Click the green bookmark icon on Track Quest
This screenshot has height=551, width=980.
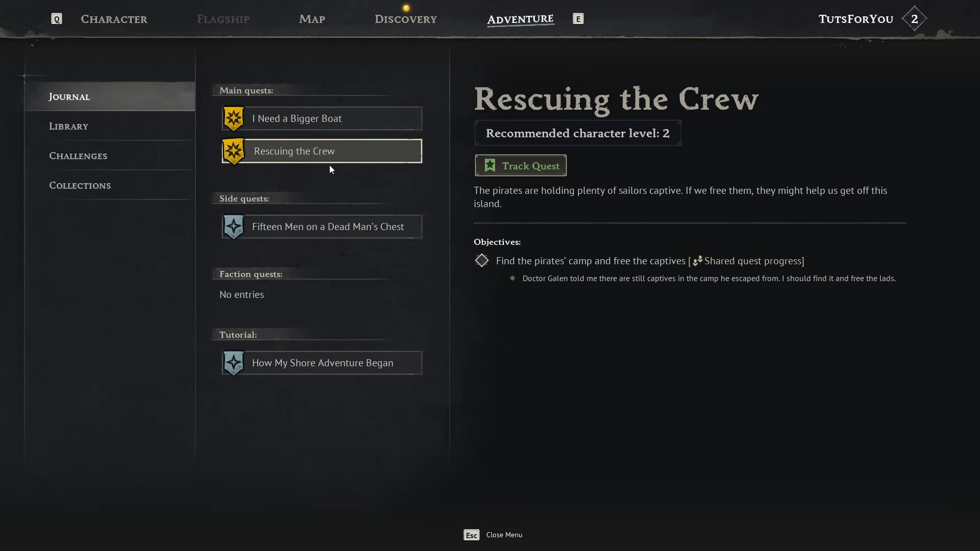click(x=490, y=165)
